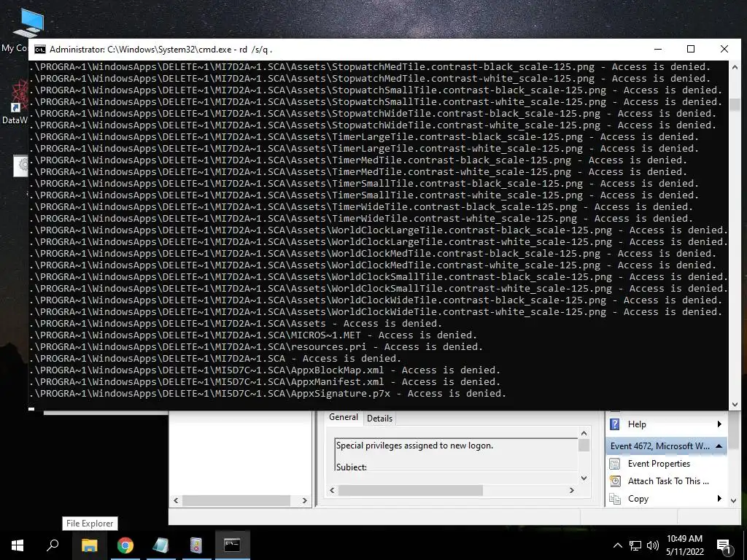Launch Google Chrome from taskbar
The height and width of the screenshot is (560, 747).
(125, 545)
